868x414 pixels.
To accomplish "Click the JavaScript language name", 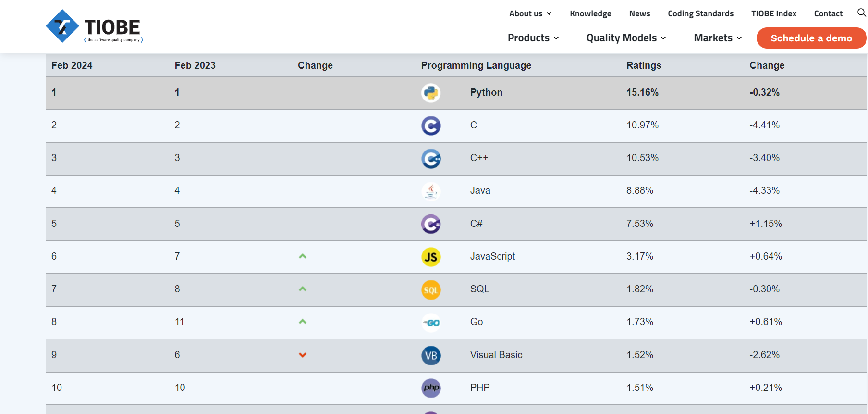I will 492,256.
